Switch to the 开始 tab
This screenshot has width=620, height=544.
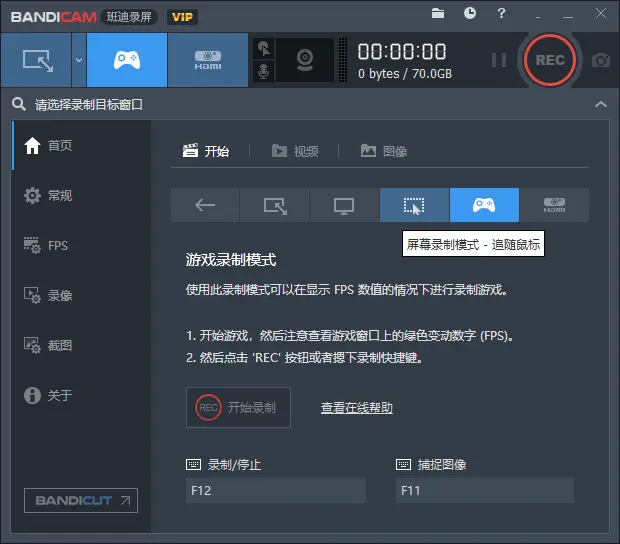(x=206, y=151)
